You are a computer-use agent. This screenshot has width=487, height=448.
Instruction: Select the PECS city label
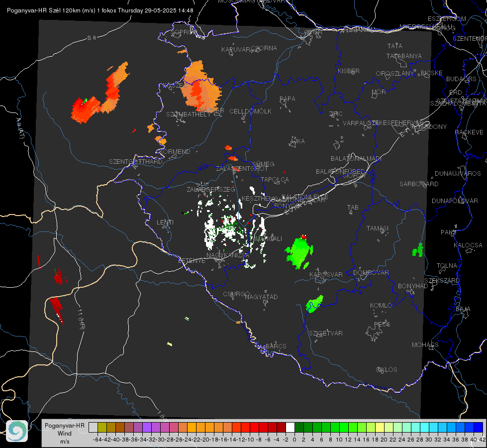(382, 324)
